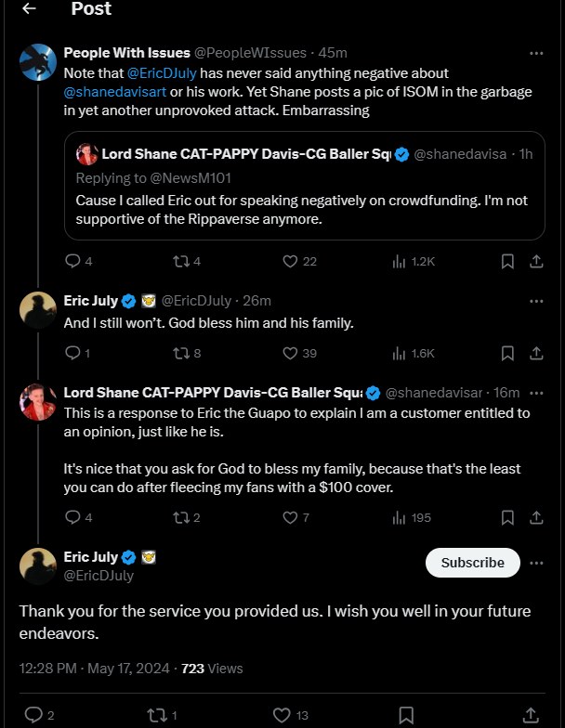Go back using the arrow beside Post
The width and height of the screenshot is (565, 728).
pos(30,8)
